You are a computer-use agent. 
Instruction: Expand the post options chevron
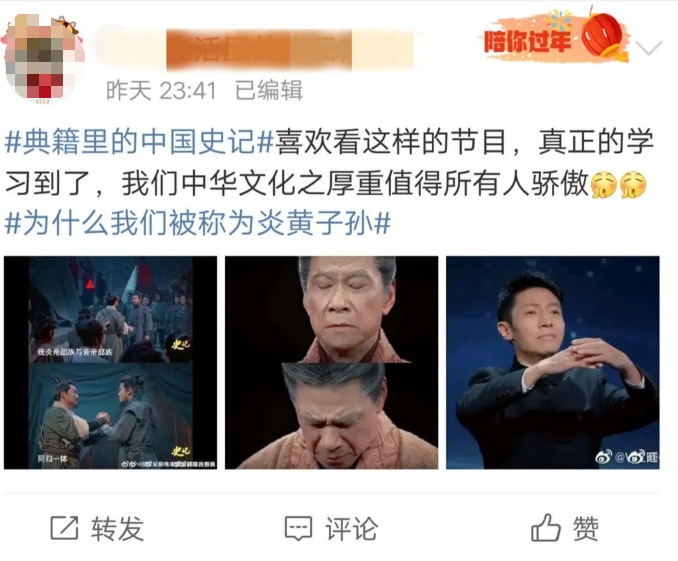pyautogui.click(x=649, y=47)
